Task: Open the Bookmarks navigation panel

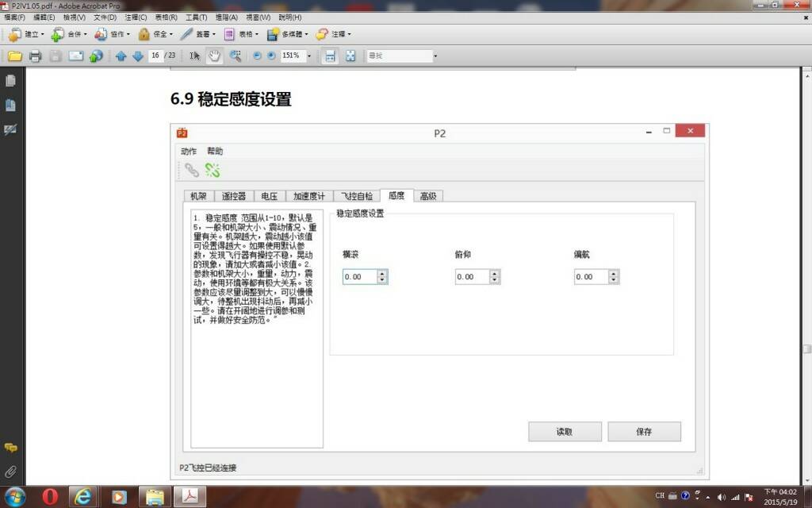Action: [10, 106]
